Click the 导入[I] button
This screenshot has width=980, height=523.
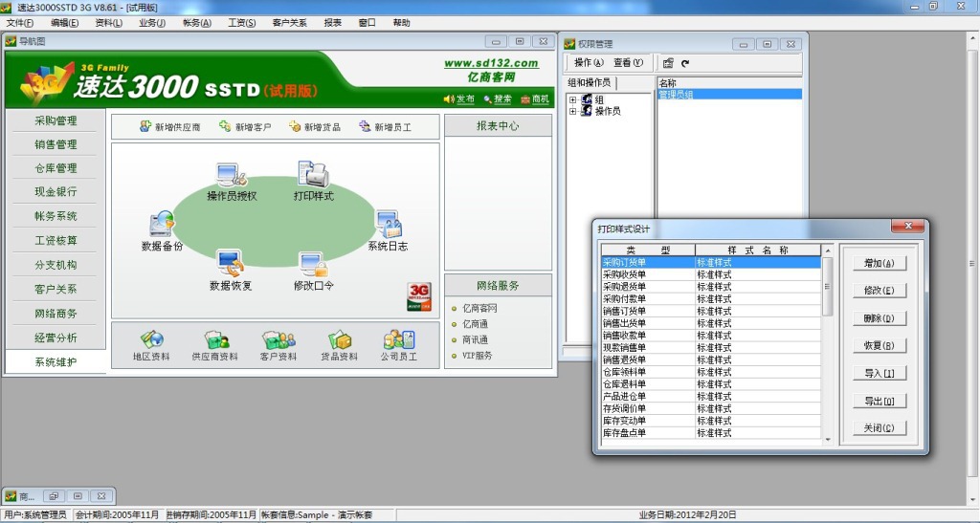(x=879, y=373)
